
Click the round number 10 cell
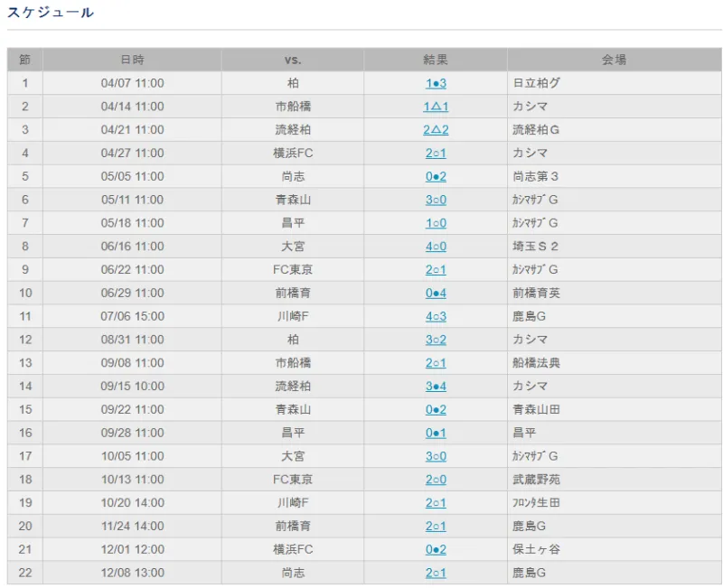point(25,293)
